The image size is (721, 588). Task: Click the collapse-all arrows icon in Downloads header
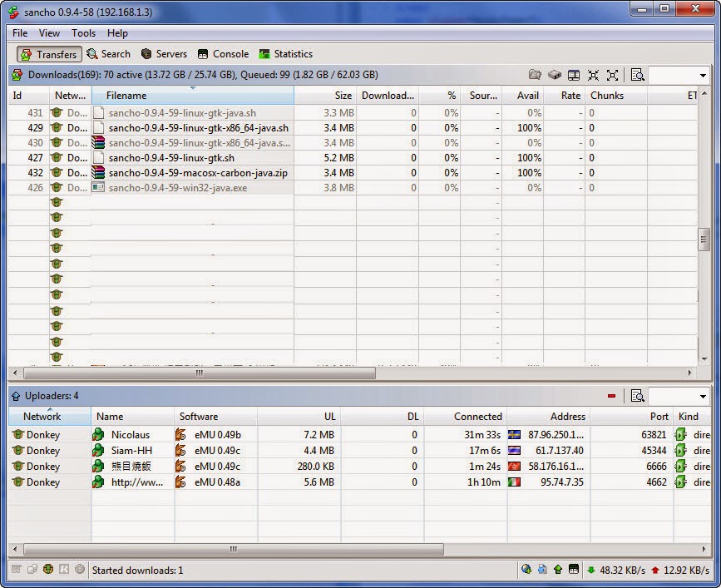click(593, 75)
